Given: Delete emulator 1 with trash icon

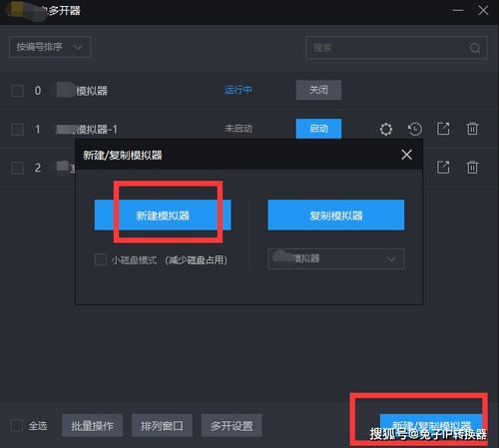Looking at the screenshot, I should pyautogui.click(x=472, y=129).
